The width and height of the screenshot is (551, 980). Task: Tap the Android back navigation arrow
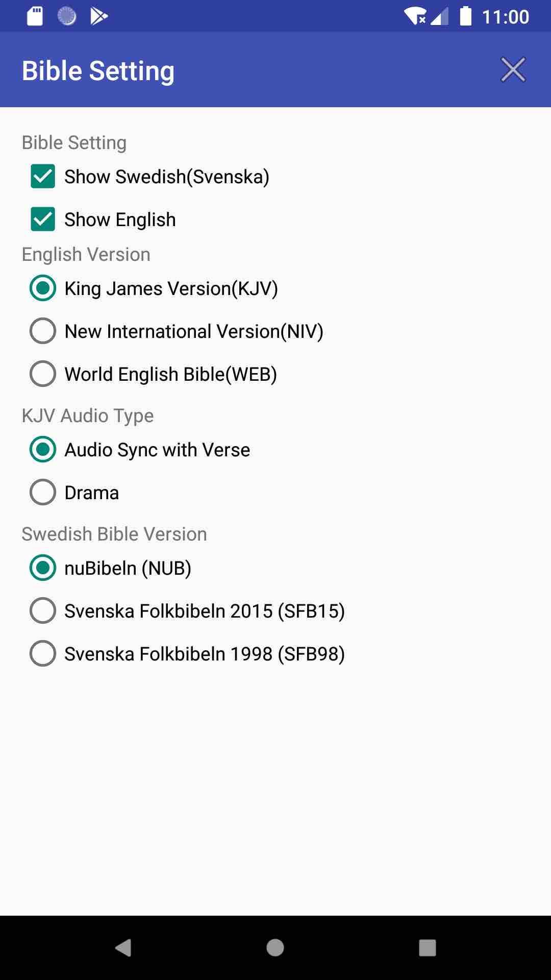coord(123,948)
